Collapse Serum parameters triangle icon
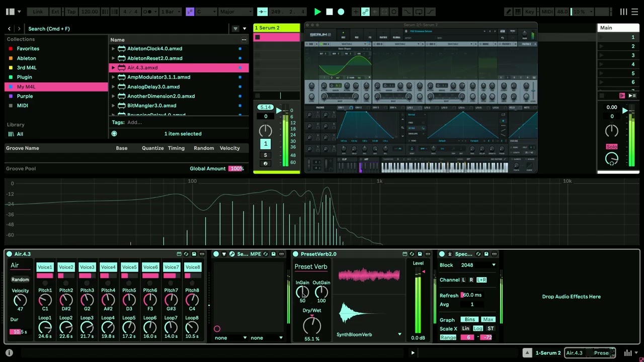This screenshot has height=362, width=644. point(224,254)
